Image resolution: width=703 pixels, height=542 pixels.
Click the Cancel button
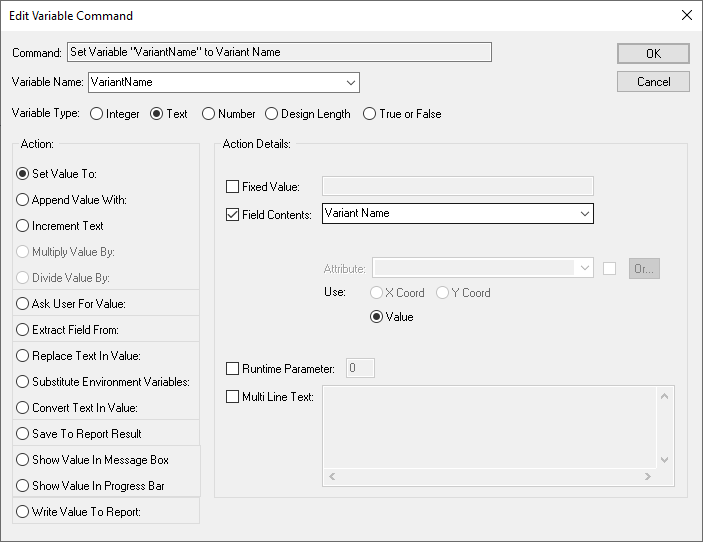[x=653, y=82]
